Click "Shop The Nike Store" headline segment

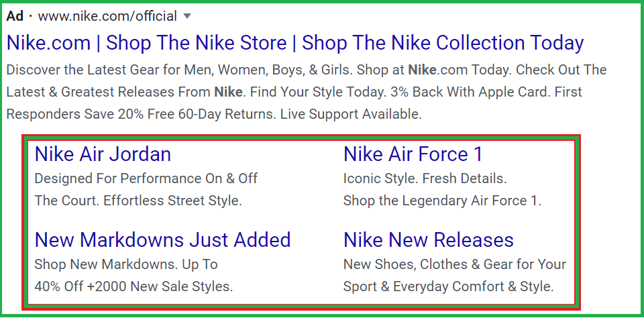(196, 43)
